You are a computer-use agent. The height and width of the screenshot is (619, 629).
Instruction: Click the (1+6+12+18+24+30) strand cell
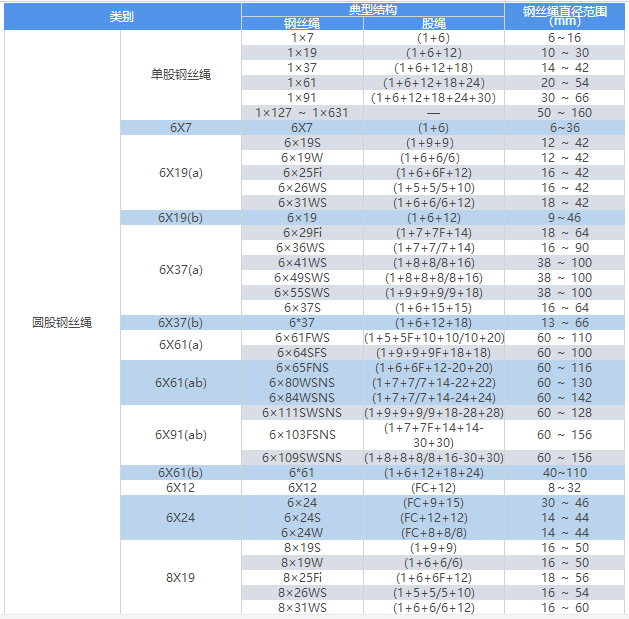point(433,97)
